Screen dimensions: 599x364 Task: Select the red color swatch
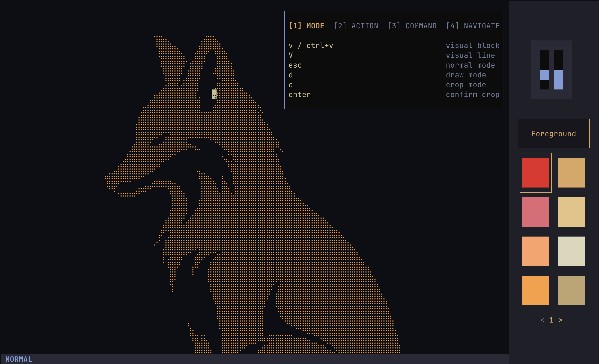(x=535, y=173)
